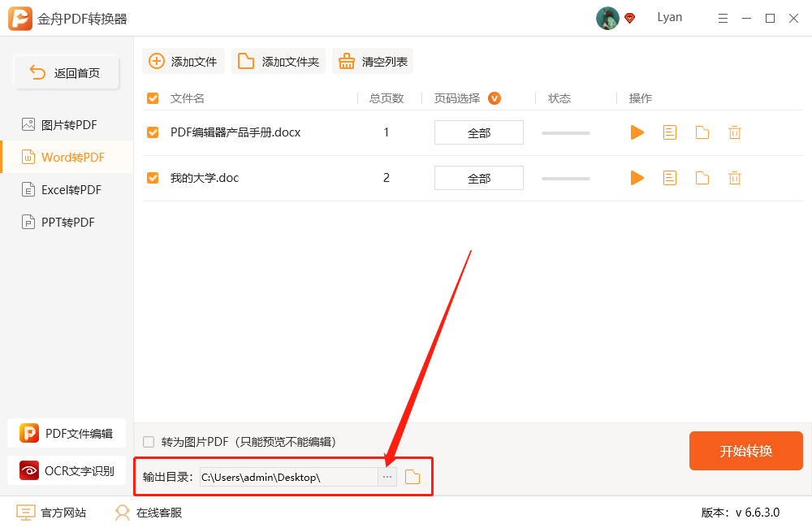Image resolution: width=812 pixels, height=528 pixels.
Task: Click status progress bar of 我的大学.doc
Action: [x=565, y=179]
